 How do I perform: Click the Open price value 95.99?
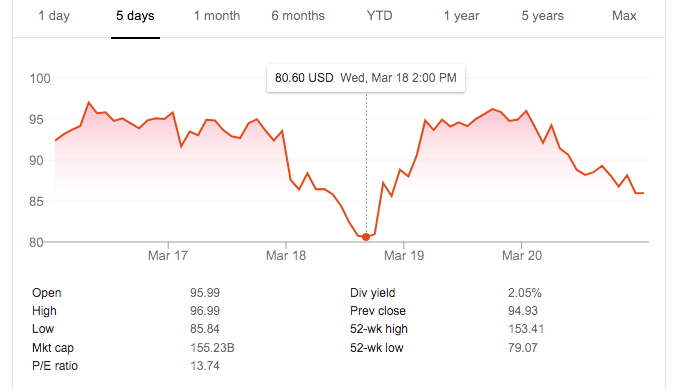click(x=205, y=293)
